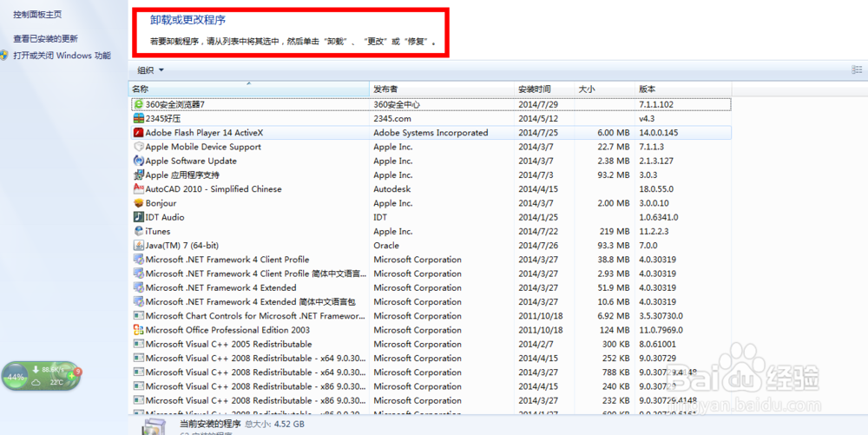Image resolution: width=868 pixels, height=435 pixels.
Task: Open 打开或关闭 Windows 功能 link
Action: (x=62, y=56)
